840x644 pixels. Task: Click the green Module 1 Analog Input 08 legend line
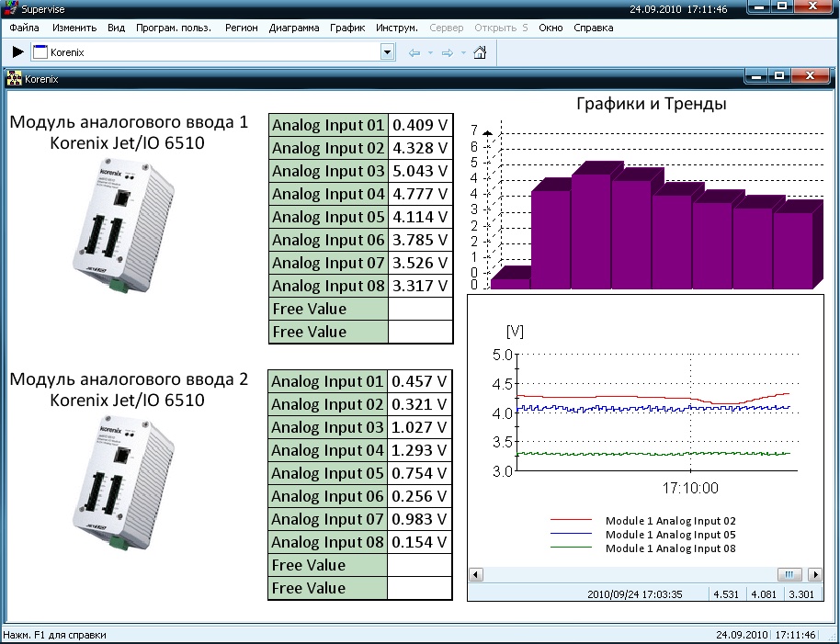(x=571, y=548)
